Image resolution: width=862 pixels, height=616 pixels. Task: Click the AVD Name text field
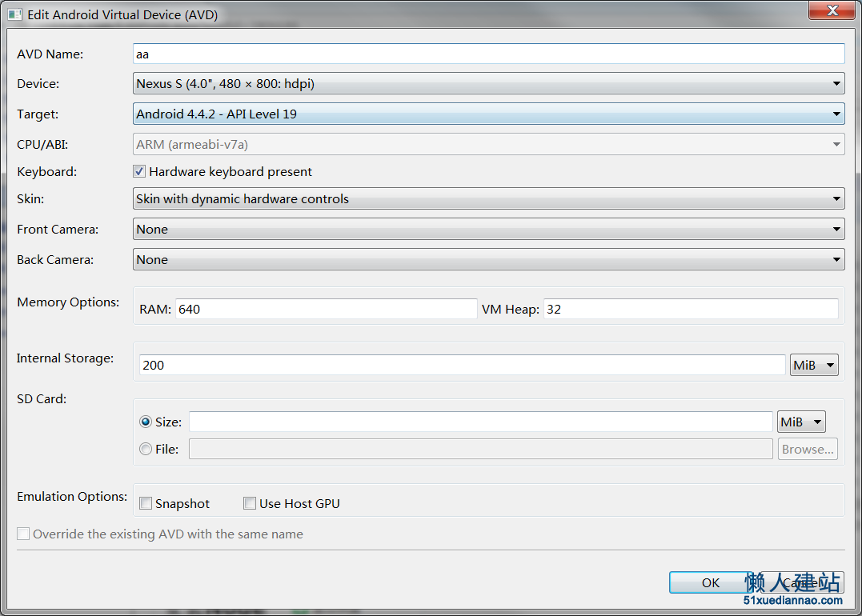click(488, 54)
